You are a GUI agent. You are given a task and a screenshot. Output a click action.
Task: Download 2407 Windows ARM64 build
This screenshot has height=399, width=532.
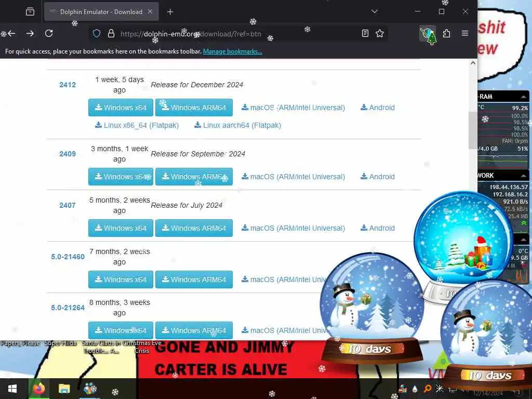(x=194, y=228)
